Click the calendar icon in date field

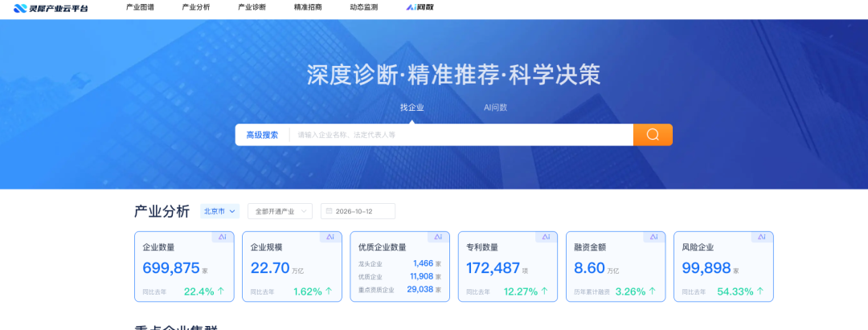coord(330,211)
